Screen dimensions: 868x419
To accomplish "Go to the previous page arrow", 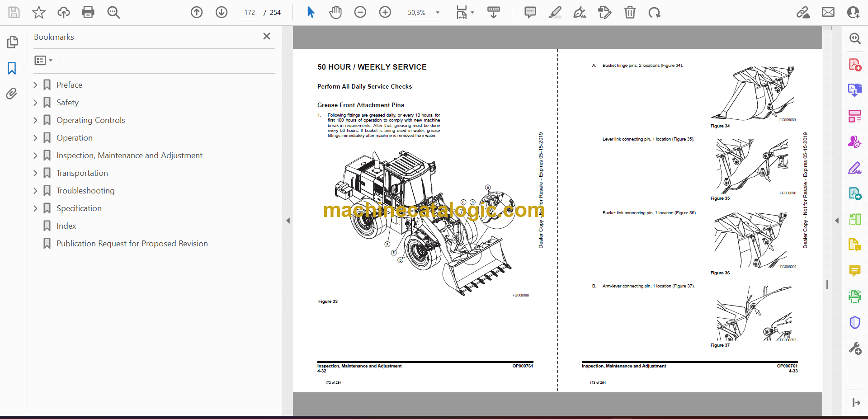I will coord(197,12).
